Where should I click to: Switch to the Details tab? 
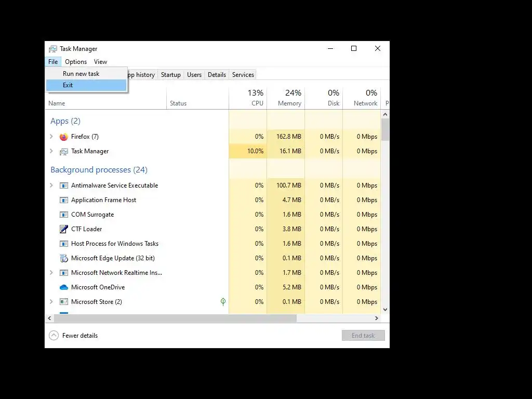coord(217,75)
